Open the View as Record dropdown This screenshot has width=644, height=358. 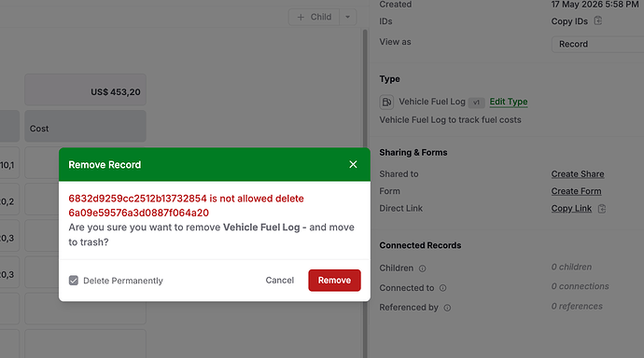[597, 44]
